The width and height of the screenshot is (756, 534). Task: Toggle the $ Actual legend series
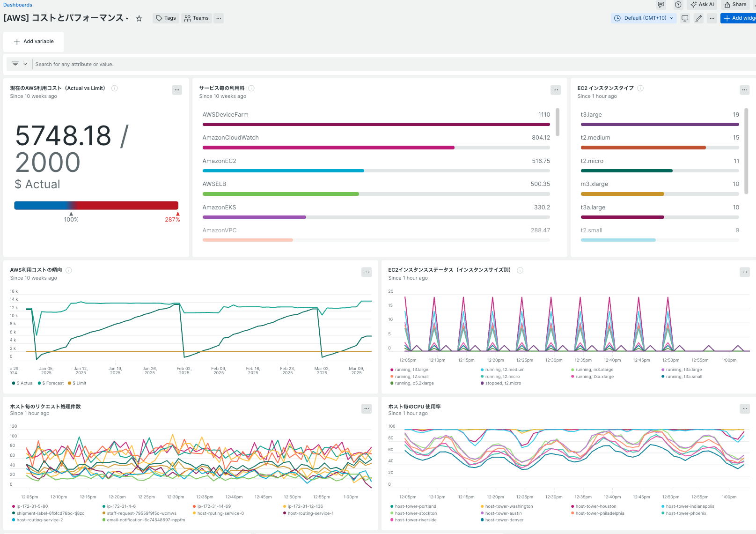point(23,383)
